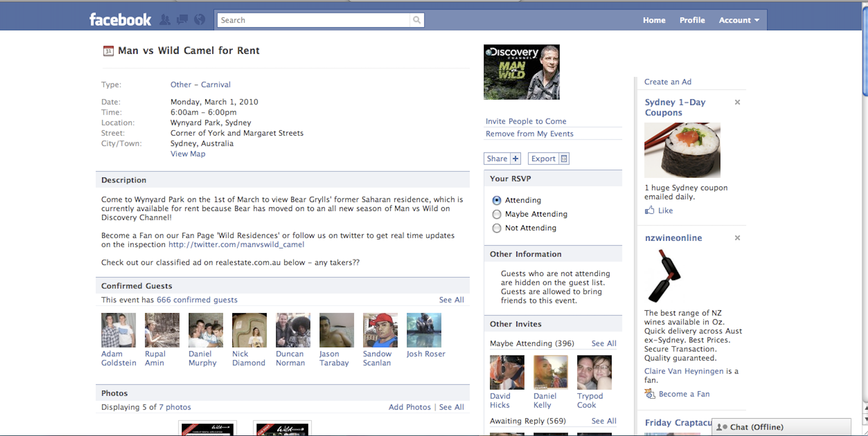Open Sandow Scanlan's profile photo
The image size is (868, 436).
point(380,330)
